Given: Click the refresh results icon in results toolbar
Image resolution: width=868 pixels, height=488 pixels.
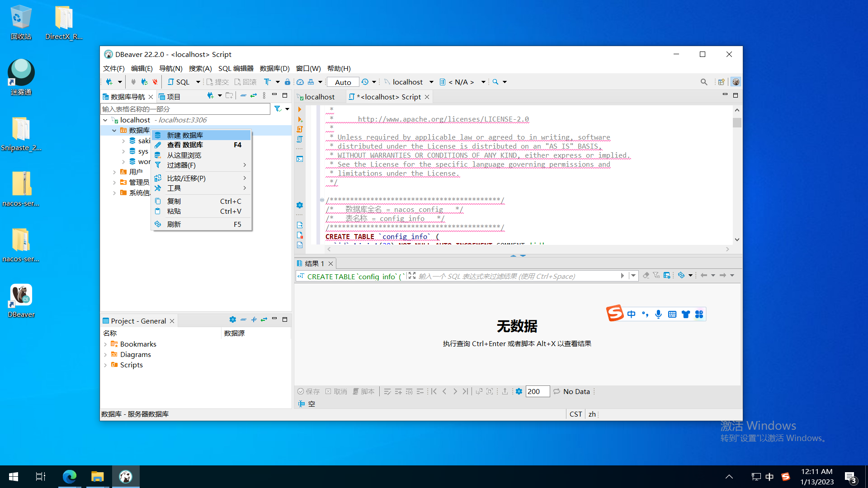Looking at the screenshot, I should pos(681,275).
